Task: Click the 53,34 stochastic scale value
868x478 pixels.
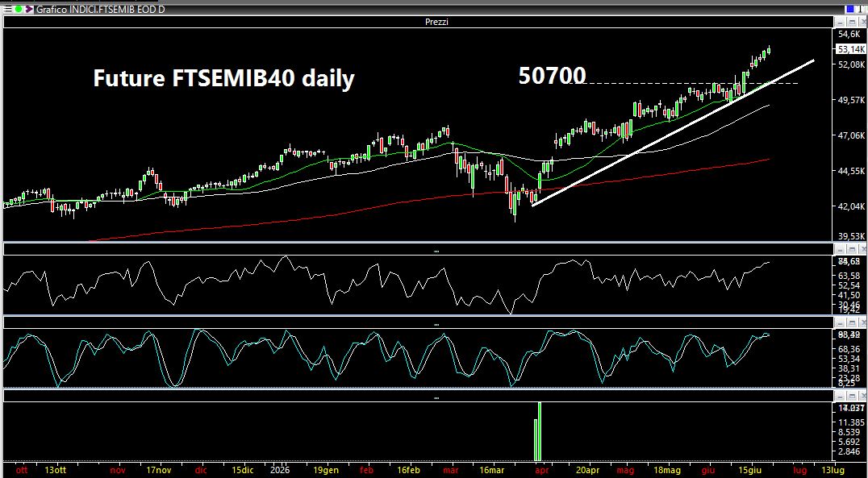Action: pyautogui.click(x=849, y=359)
